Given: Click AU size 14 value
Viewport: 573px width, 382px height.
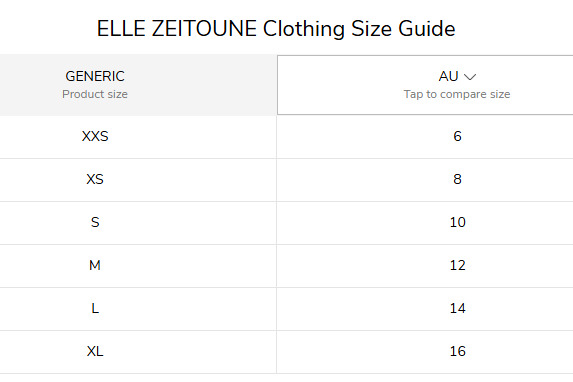Looking at the screenshot, I should tap(458, 308).
